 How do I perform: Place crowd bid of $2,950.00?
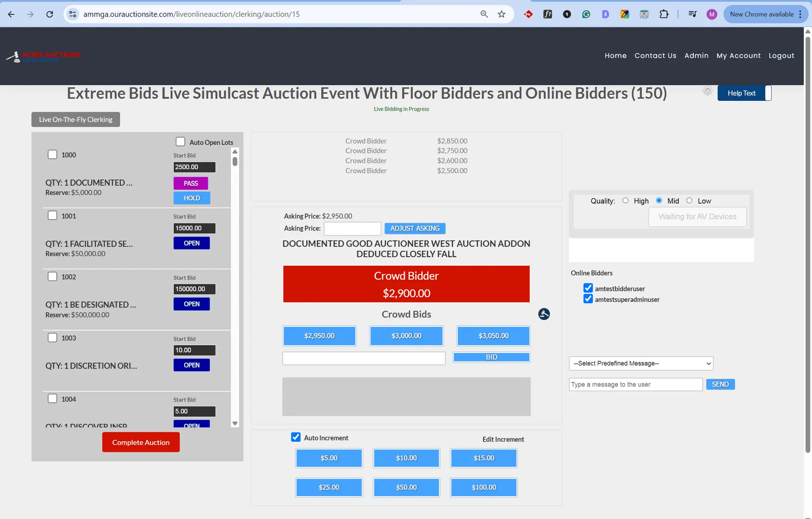point(319,336)
